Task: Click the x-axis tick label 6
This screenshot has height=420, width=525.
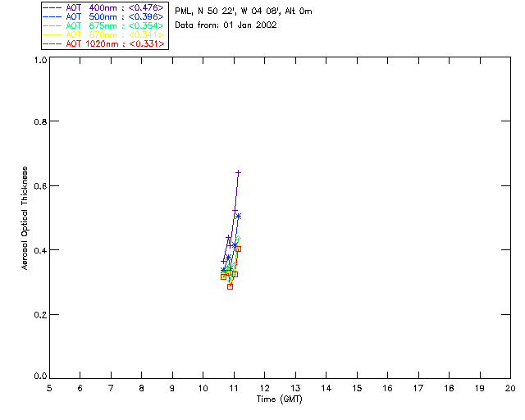Action: click(x=80, y=388)
